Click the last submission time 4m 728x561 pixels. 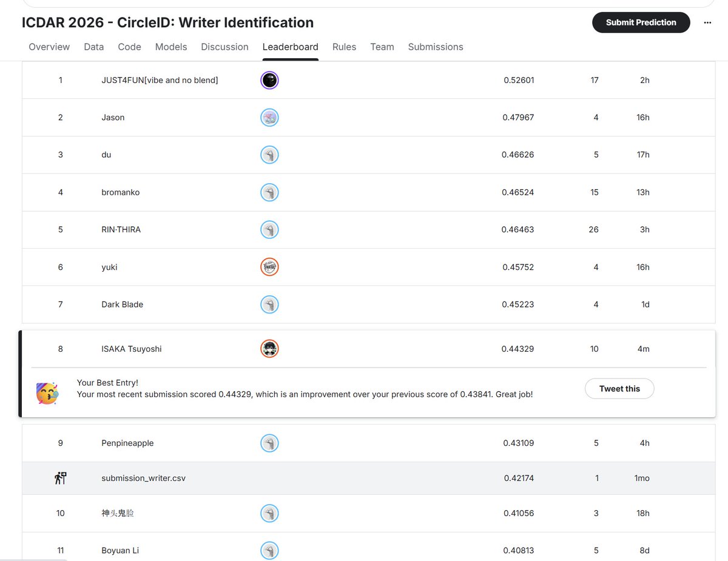tap(643, 349)
